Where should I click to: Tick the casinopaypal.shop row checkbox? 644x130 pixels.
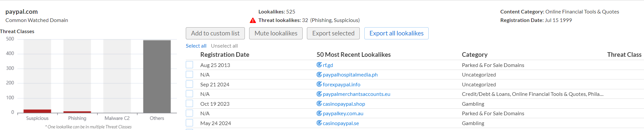click(189, 103)
